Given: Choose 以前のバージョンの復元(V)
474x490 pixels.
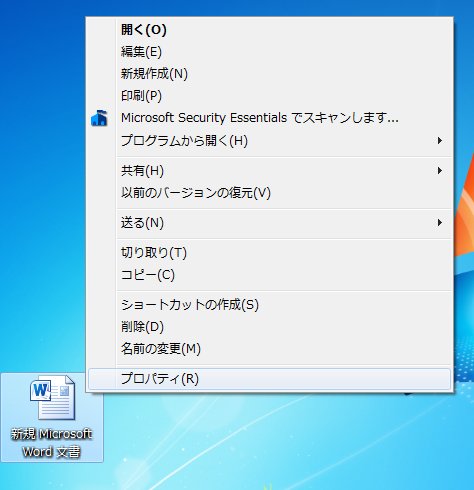Looking at the screenshot, I should click(269, 193).
